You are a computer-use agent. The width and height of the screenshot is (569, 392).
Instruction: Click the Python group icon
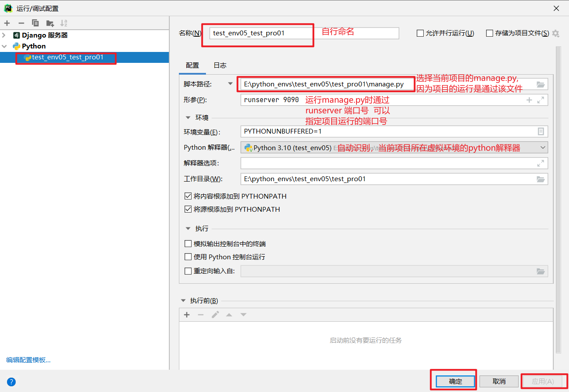coord(17,46)
